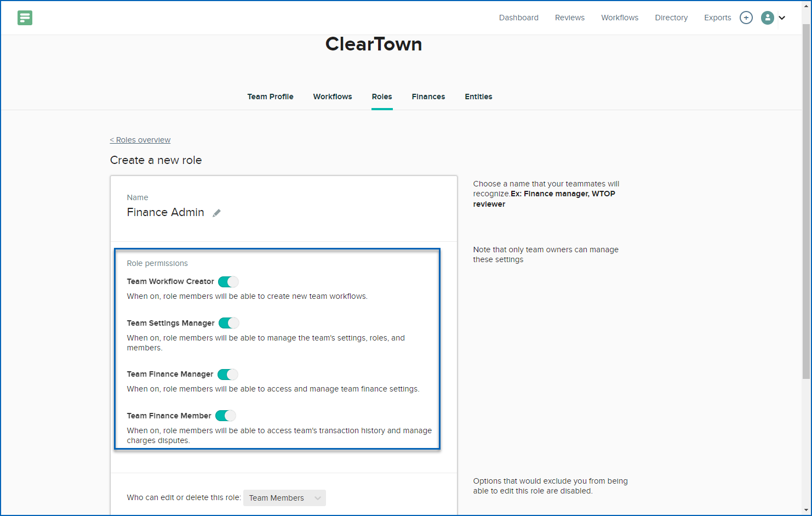Open the Who can edit this role dropdown
The width and height of the screenshot is (812, 516).
[284, 497]
